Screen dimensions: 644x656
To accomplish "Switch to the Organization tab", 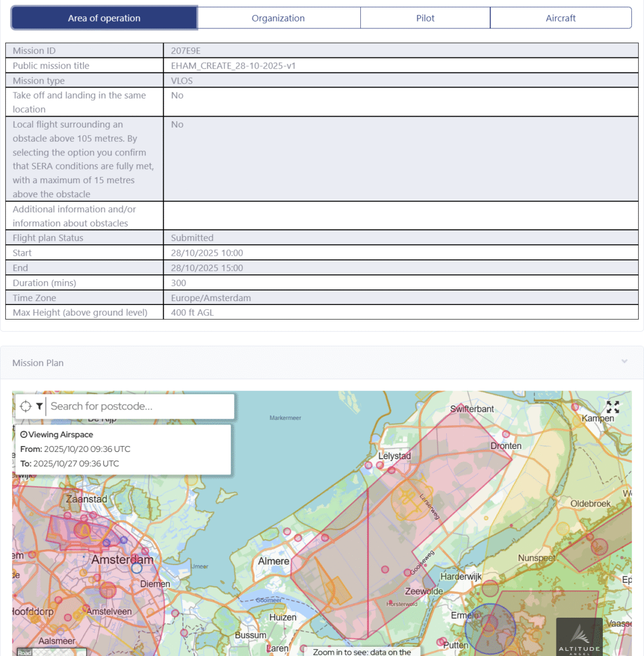I will coord(278,18).
